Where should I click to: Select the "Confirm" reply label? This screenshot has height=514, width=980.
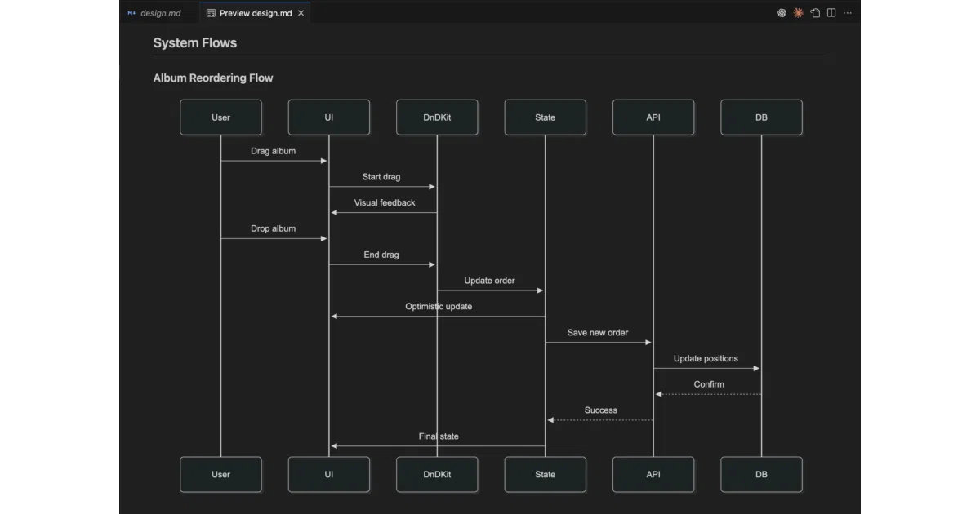[709, 384]
